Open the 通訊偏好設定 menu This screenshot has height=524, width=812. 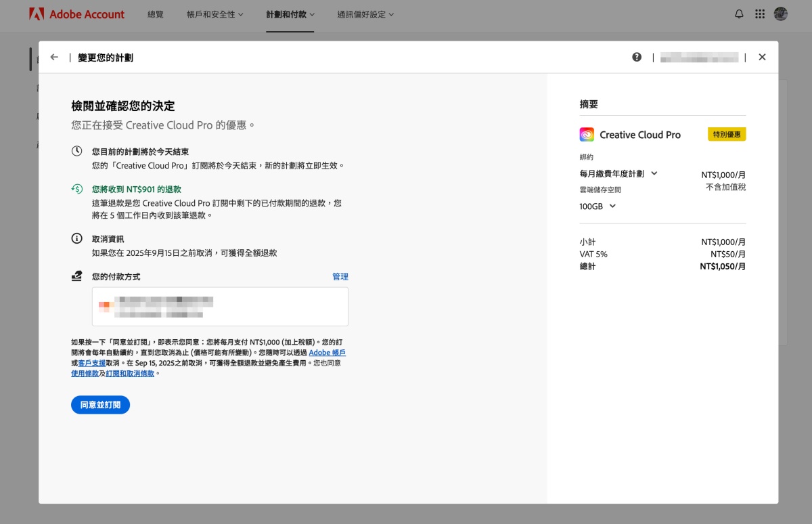365,14
